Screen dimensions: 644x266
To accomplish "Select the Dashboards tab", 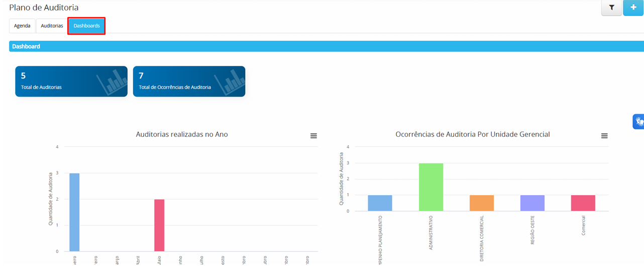I will [86, 26].
